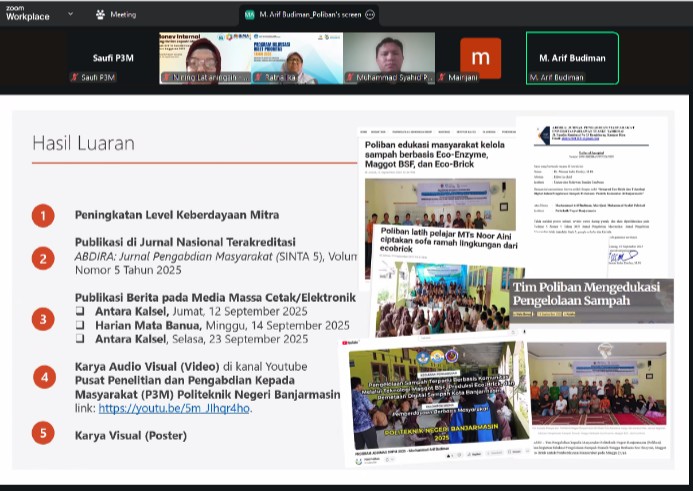Click the Tim Poliban Mengedukasi Pengelolaan Sampah banner
Viewport: 693px width, 491px height.
(591, 301)
